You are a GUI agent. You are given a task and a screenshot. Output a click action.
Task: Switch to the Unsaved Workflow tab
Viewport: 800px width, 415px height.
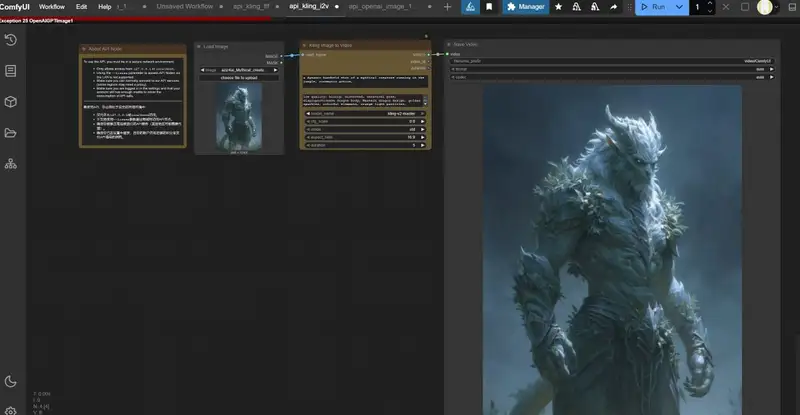pos(185,6)
